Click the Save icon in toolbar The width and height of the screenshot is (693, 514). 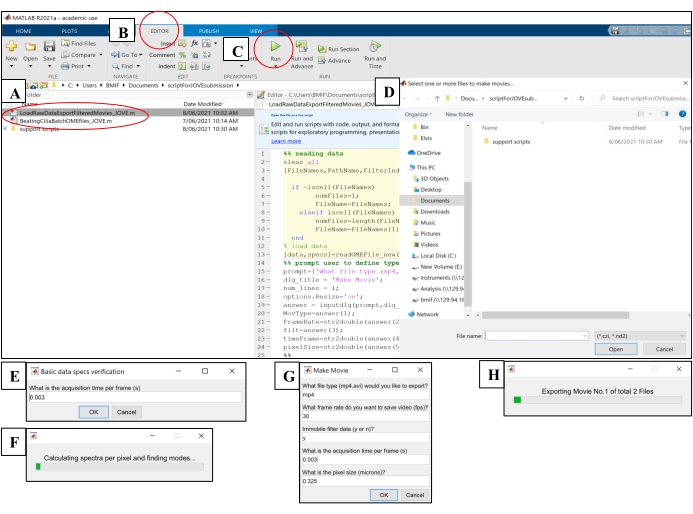(49, 48)
